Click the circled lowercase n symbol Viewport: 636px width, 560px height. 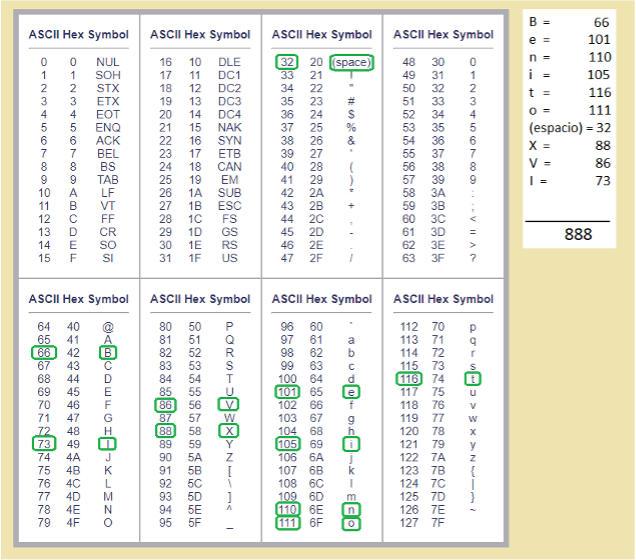(351, 508)
